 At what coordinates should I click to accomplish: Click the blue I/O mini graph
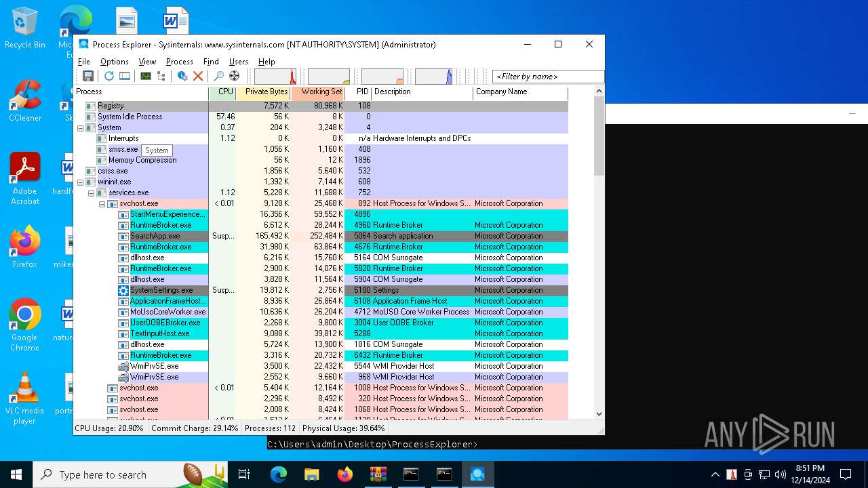pos(433,76)
